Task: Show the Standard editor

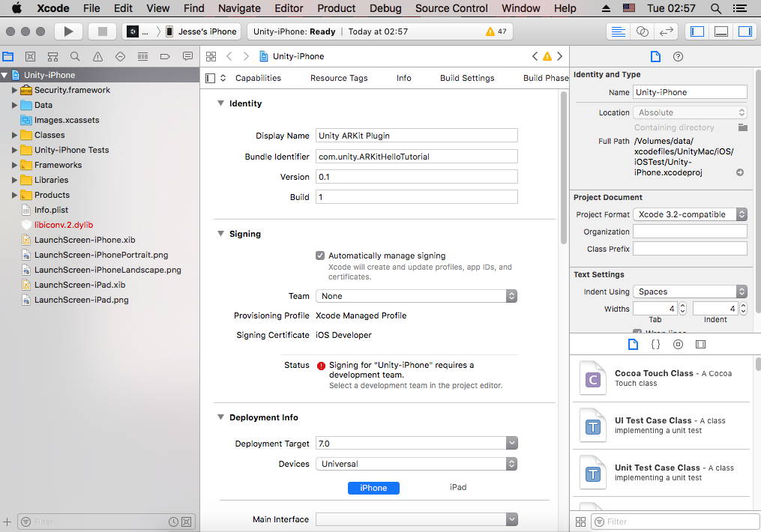Action: 619,31
